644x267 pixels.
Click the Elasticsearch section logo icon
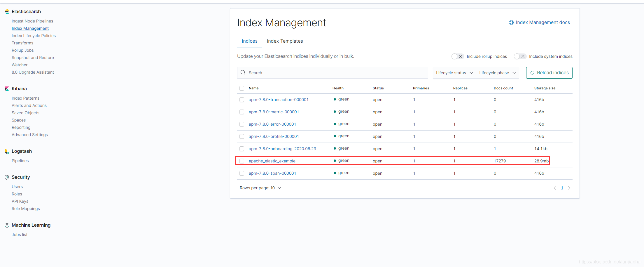point(7,12)
